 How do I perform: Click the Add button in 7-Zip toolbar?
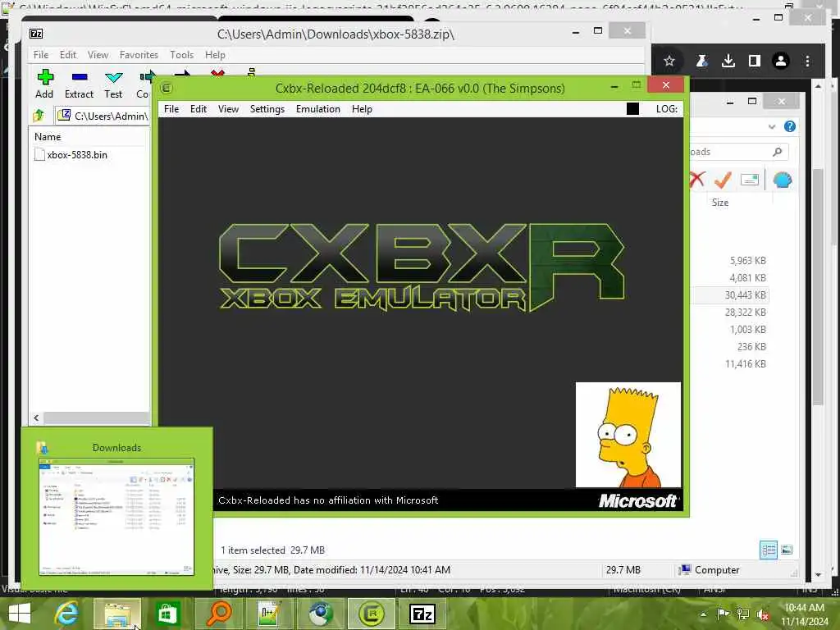[x=44, y=84]
